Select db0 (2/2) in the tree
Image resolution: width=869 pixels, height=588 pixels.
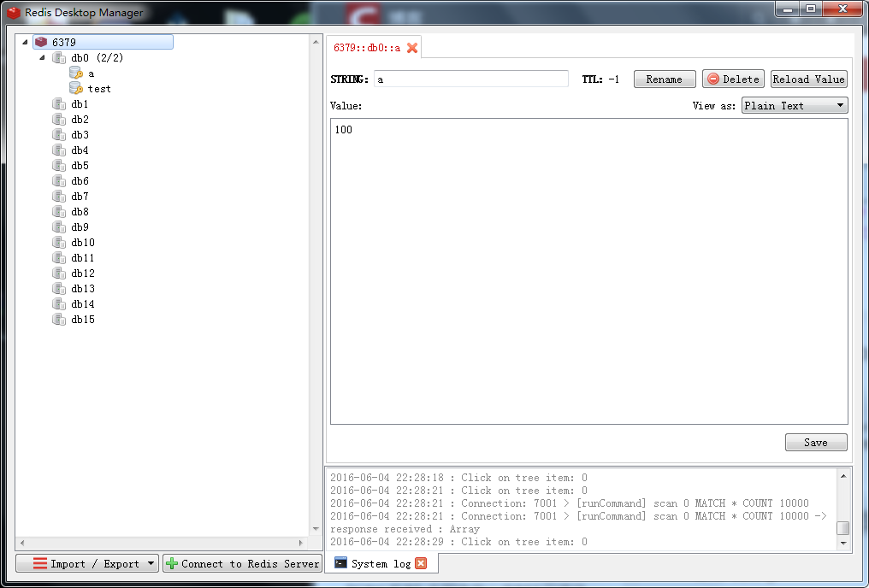tap(98, 57)
